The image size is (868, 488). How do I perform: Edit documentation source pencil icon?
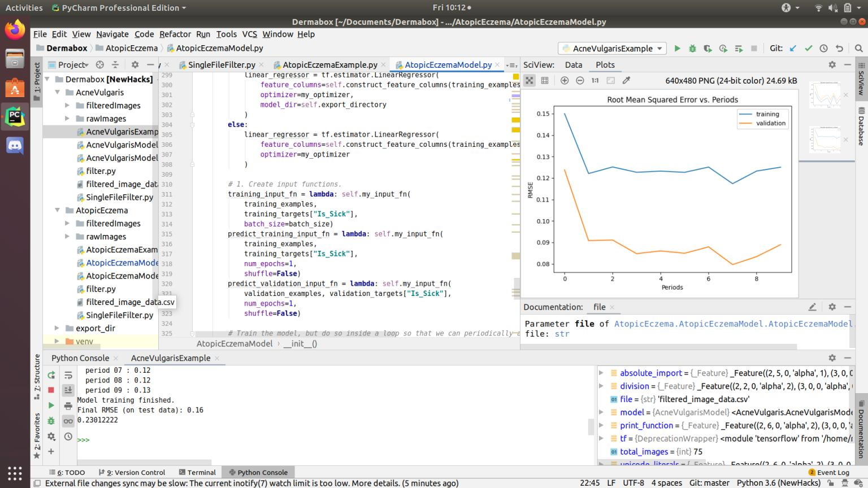(812, 307)
